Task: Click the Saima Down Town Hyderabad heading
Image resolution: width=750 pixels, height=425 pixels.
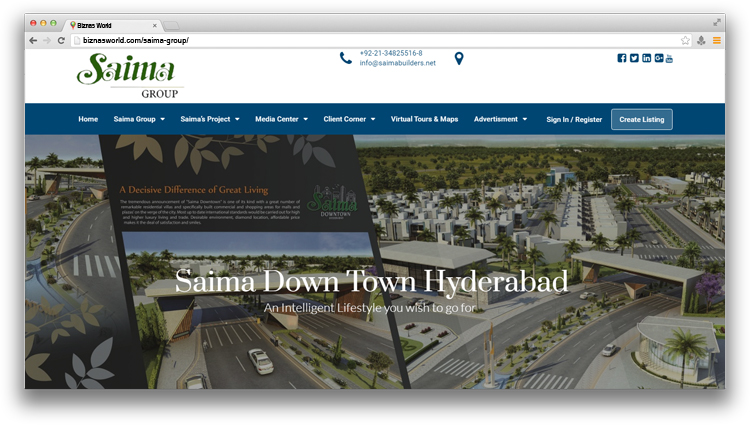Action: (371, 281)
